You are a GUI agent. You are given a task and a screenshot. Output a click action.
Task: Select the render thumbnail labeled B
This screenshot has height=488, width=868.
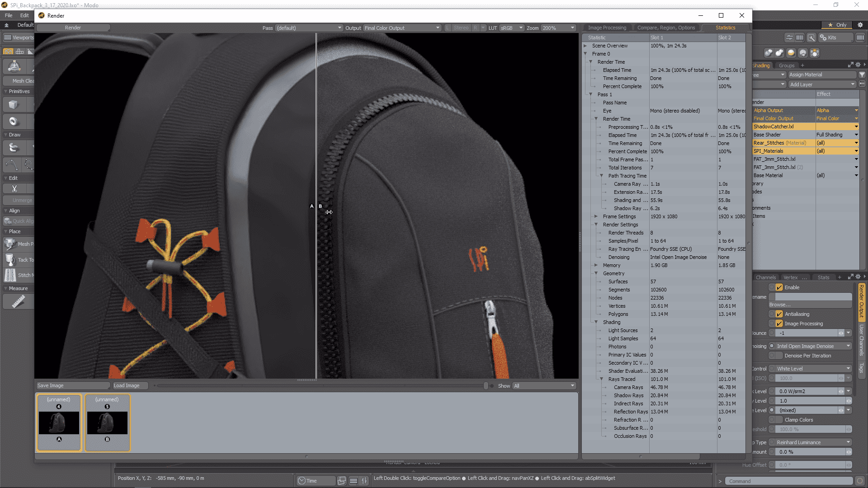tap(107, 422)
